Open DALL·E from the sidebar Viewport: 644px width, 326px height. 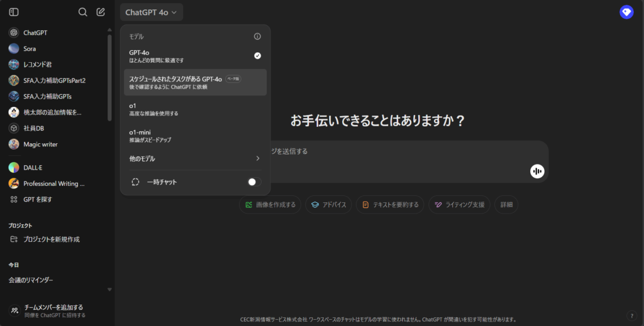click(33, 168)
